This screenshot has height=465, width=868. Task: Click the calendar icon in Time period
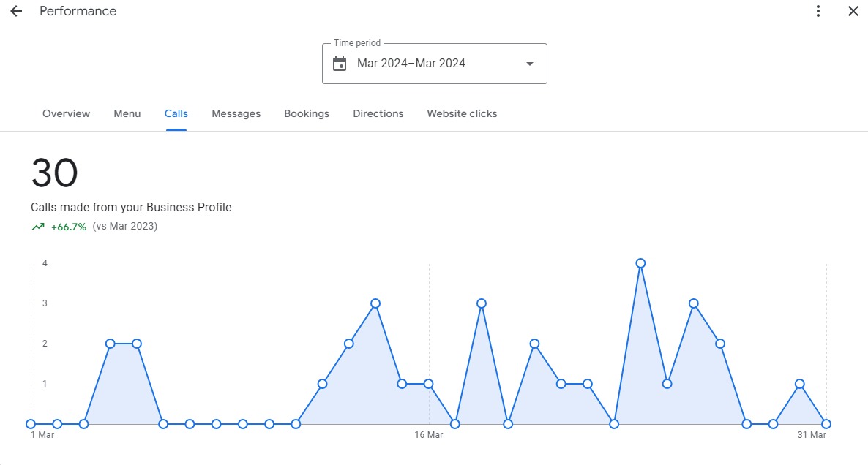(340, 64)
